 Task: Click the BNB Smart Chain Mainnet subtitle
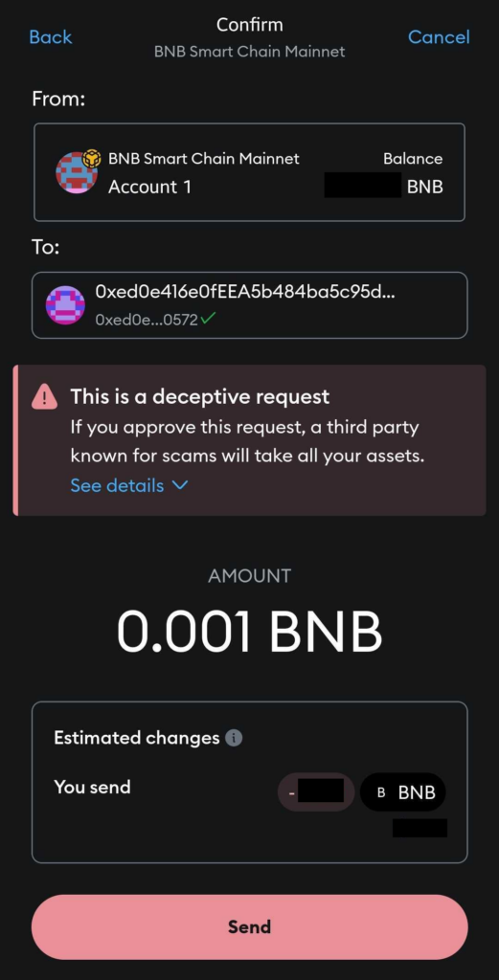pos(249,52)
